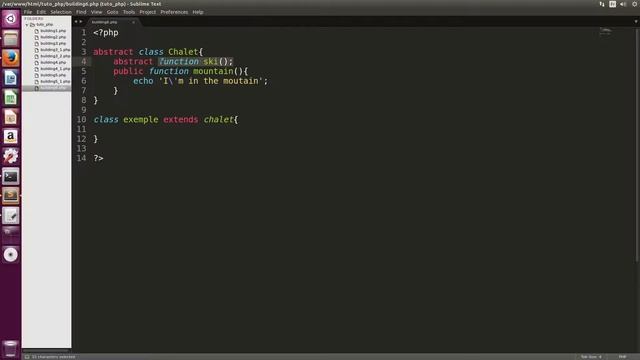Open building2.php in the sidebar
Image resolution: width=640 pixels, height=360 pixels.
coord(53,37)
